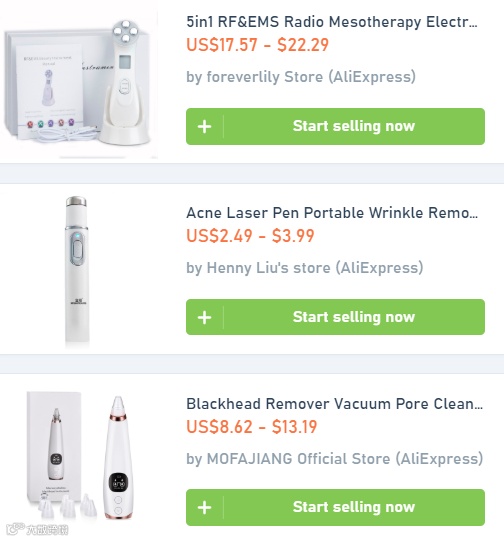View the white acne laser pen image
Screen dimensions: 504x541
pyautogui.click(x=76, y=269)
